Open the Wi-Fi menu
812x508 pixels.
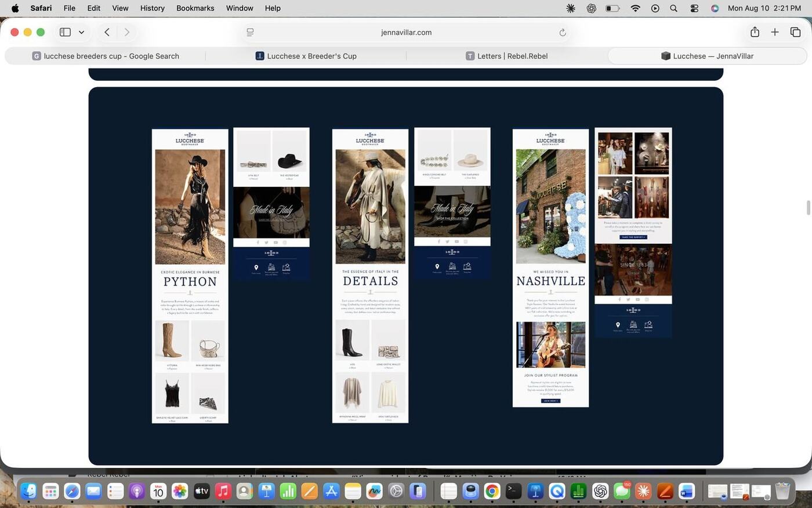[x=635, y=8]
